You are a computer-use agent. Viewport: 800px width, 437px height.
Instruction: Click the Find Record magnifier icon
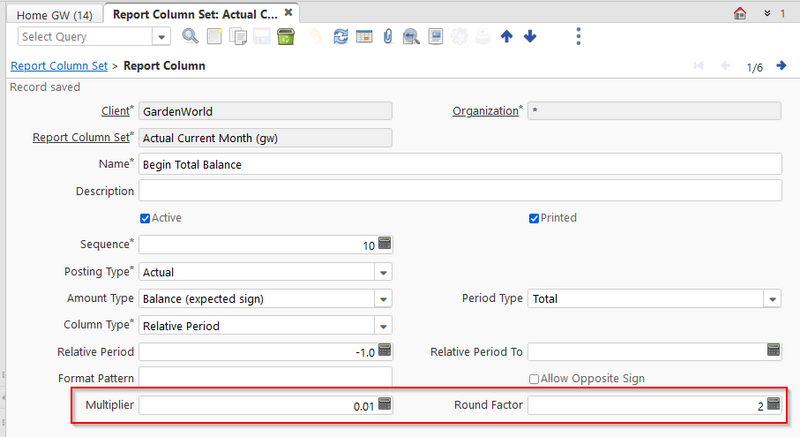pyautogui.click(x=190, y=37)
